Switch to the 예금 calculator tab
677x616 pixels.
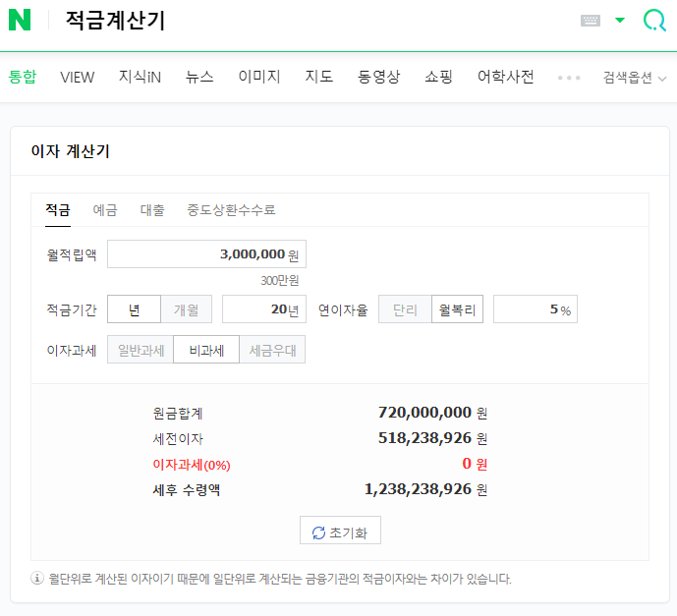click(x=105, y=210)
